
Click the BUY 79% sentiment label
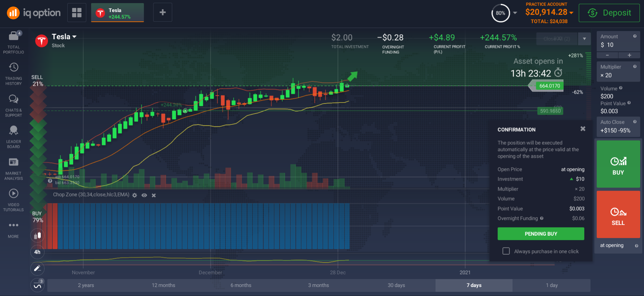(x=37, y=217)
